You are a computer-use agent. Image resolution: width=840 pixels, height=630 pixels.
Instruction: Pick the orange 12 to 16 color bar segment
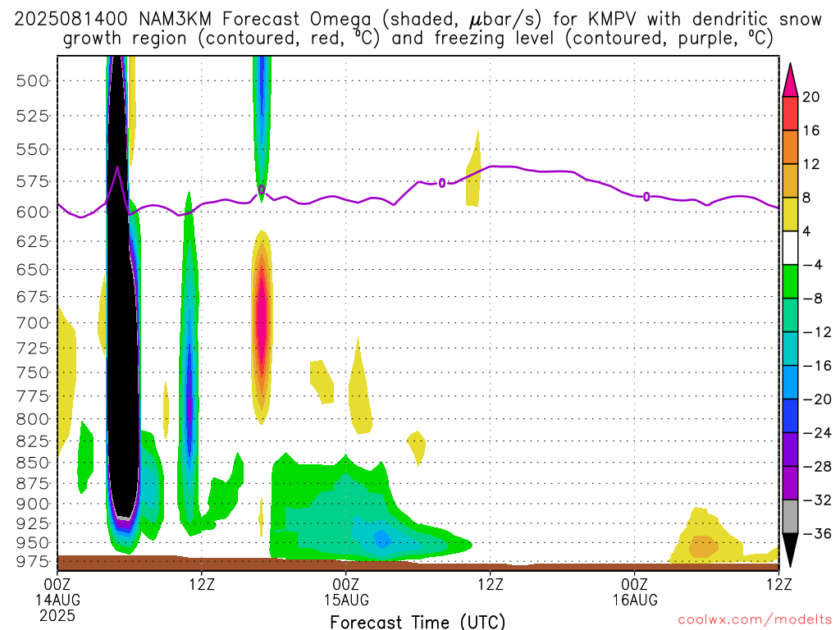point(790,148)
